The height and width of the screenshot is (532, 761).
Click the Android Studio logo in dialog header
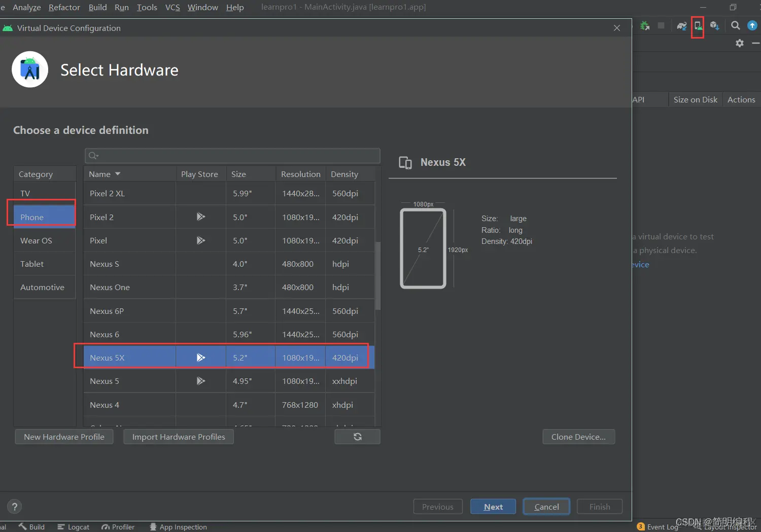pos(30,69)
